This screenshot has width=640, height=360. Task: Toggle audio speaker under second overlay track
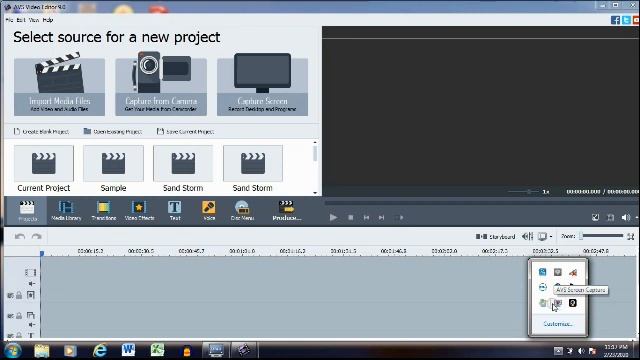tap(31, 324)
